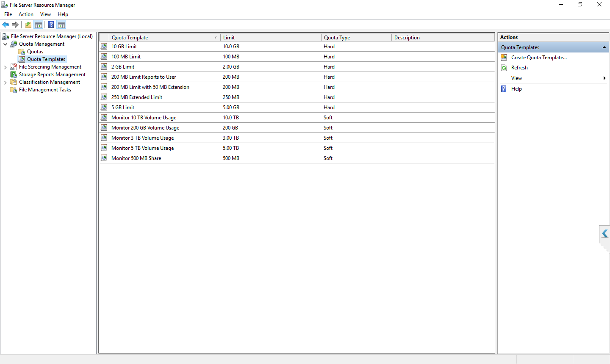The height and width of the screenshot is (364, 610).
Task: Click the Up One Level folder icon
Action: coord(28,25)
